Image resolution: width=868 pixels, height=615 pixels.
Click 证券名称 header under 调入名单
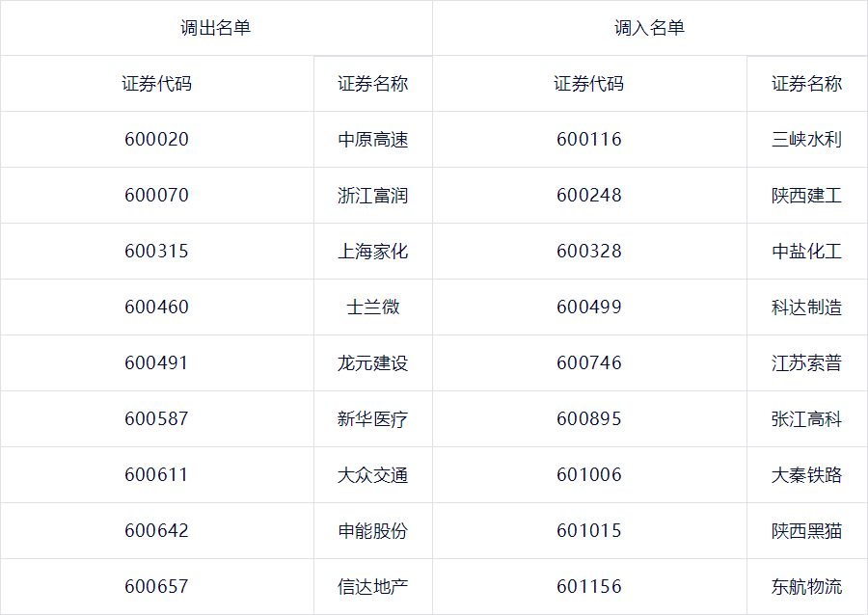[807, 84]
